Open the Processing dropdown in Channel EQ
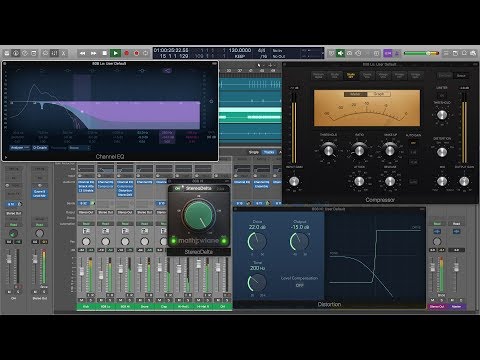This screenshot has width=480, height=360. [x=79, y=148]
